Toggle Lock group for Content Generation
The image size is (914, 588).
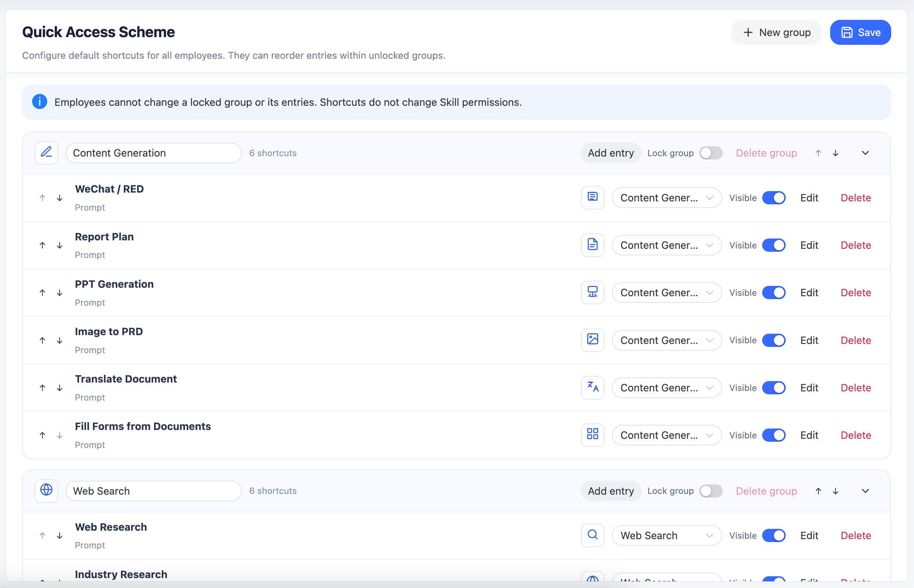(711, 153)
